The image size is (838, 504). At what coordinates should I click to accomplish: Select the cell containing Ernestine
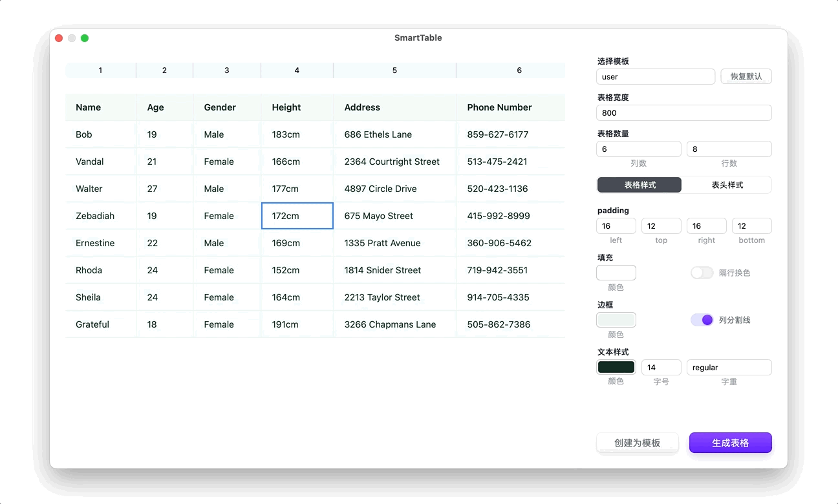tap(101, 243)
